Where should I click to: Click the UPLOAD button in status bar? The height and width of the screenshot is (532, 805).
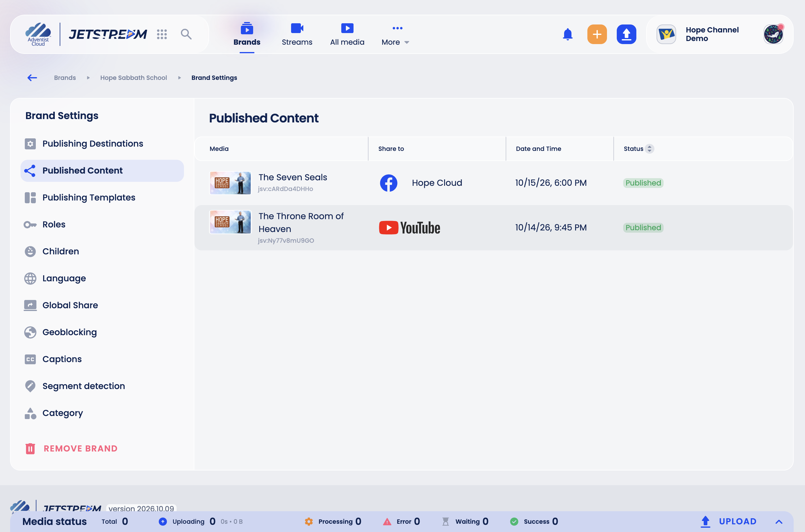pos(728,522)
